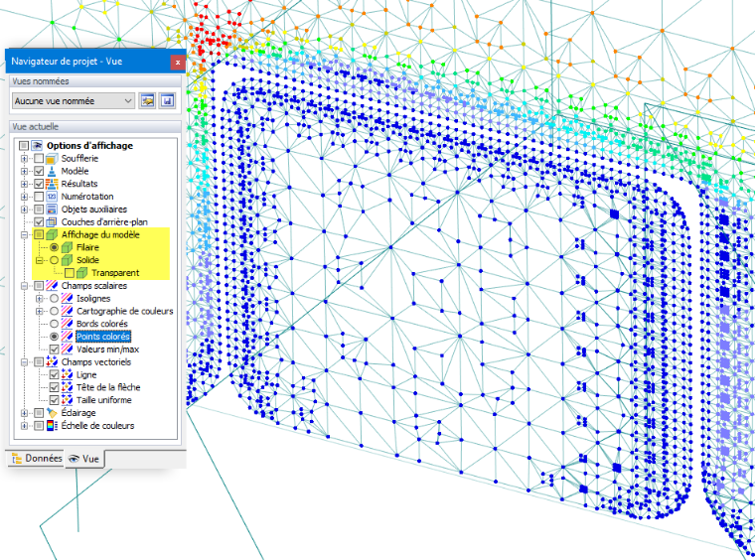Enable the Soufflerie checkbox
Screen dimensions: 755x560
[39, 158]
